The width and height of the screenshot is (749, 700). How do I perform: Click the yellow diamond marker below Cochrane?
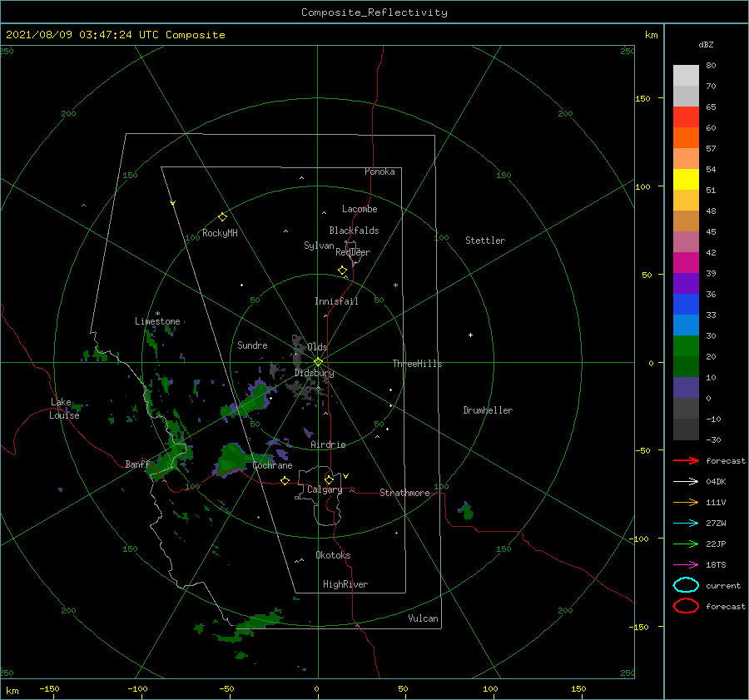coord(285,481)
